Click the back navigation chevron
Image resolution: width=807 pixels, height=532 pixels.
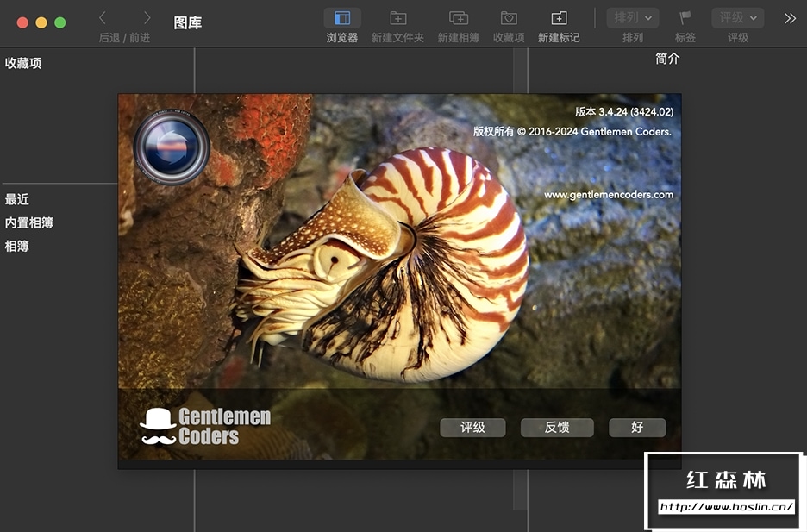pyautogui.click(x=103, y=18)
